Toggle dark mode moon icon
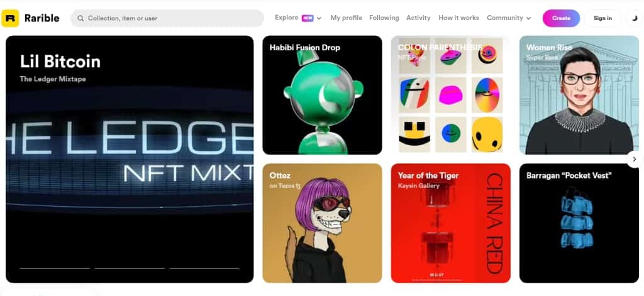 635,18
